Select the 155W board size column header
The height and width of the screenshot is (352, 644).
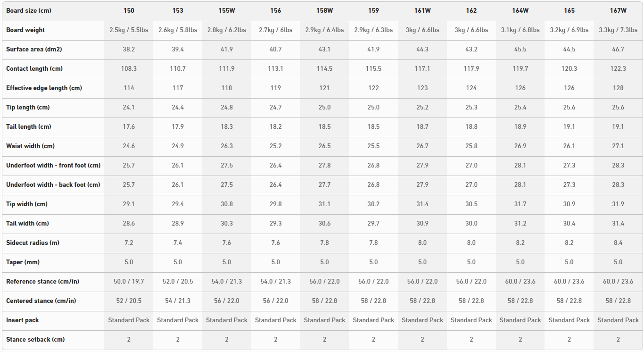click(227, 10)
